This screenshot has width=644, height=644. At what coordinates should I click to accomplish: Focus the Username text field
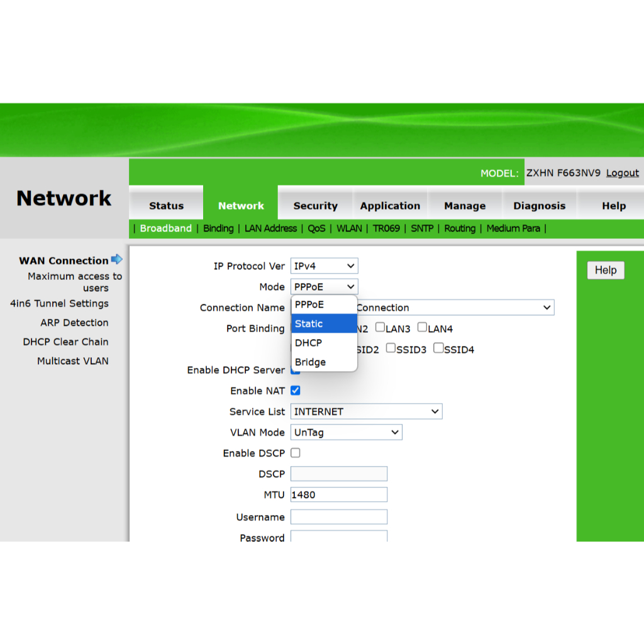338,517
